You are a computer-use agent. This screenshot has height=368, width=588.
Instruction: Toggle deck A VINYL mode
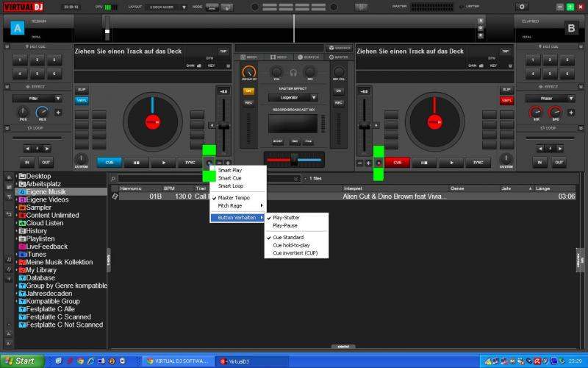(x=82, y=100)
